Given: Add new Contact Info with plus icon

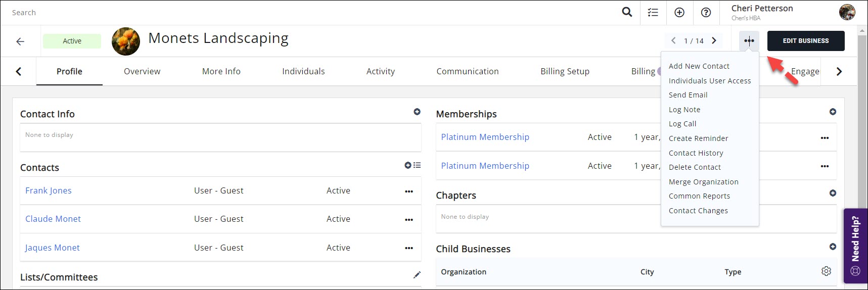Looking at the screenshot, I should coord(417,112).
